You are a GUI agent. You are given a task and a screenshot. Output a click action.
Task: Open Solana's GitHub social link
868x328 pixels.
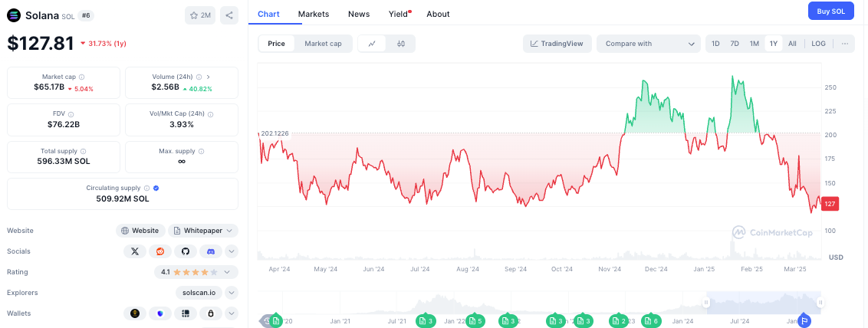coord(186,251)
